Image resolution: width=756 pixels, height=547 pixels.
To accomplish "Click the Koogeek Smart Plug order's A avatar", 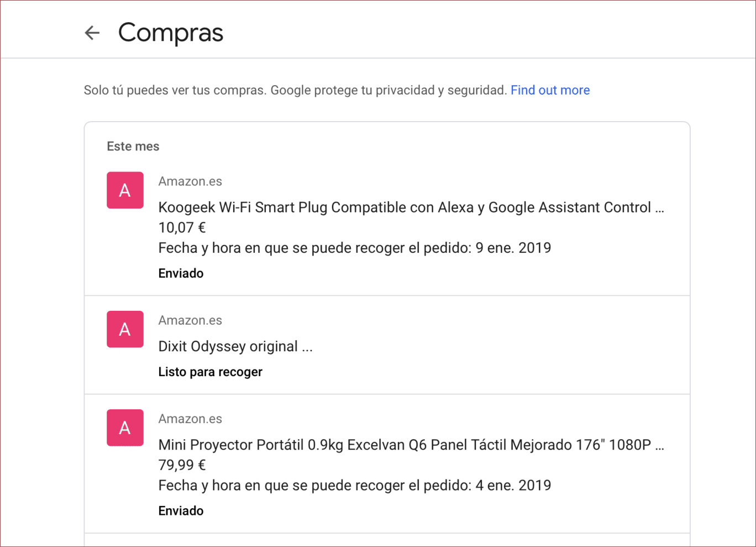I will coord(125,190).
